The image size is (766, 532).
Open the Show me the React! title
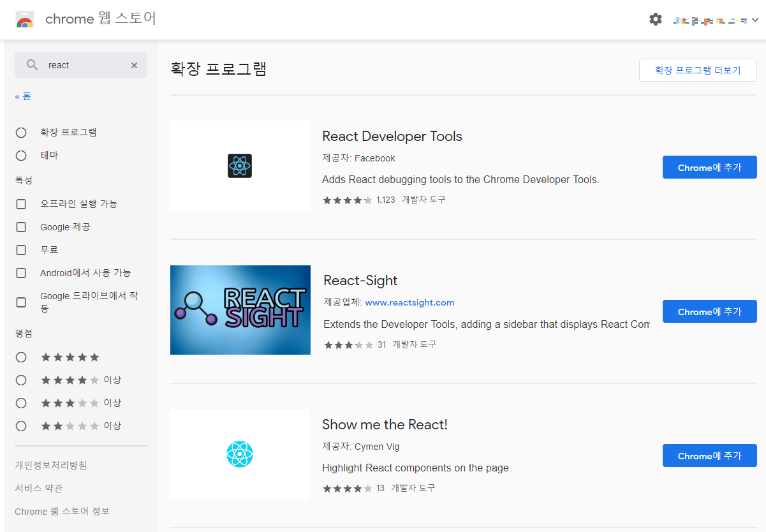[385, 425]
